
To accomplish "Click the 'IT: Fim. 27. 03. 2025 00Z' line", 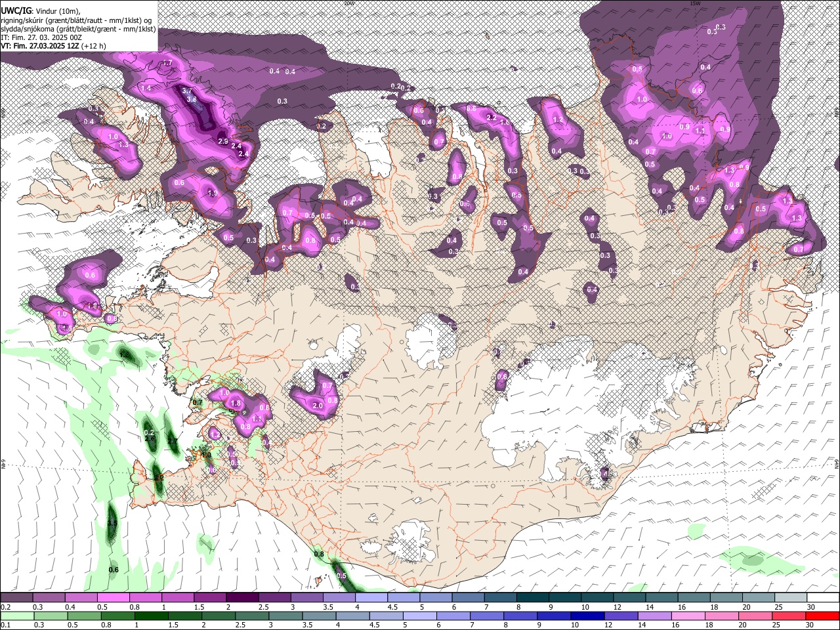I will click(x=41, y=37).
